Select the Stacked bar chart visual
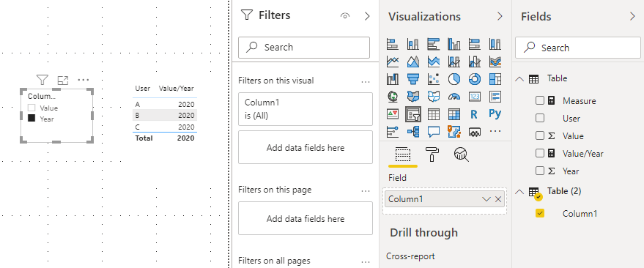This screenshot has height=268, width=644. [x=393, y=43]
